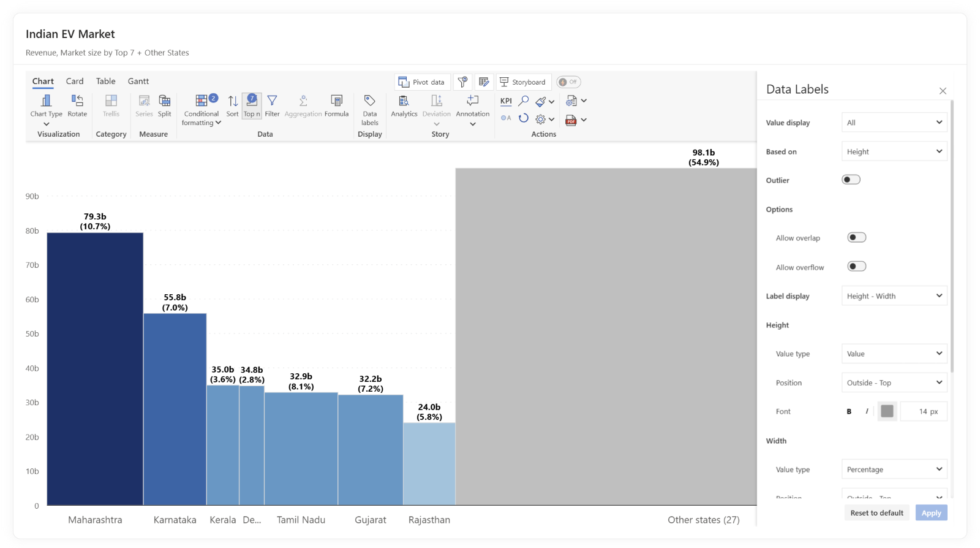Open Height Position dropdown showing Outside - Top

click(x=894, y=382)
